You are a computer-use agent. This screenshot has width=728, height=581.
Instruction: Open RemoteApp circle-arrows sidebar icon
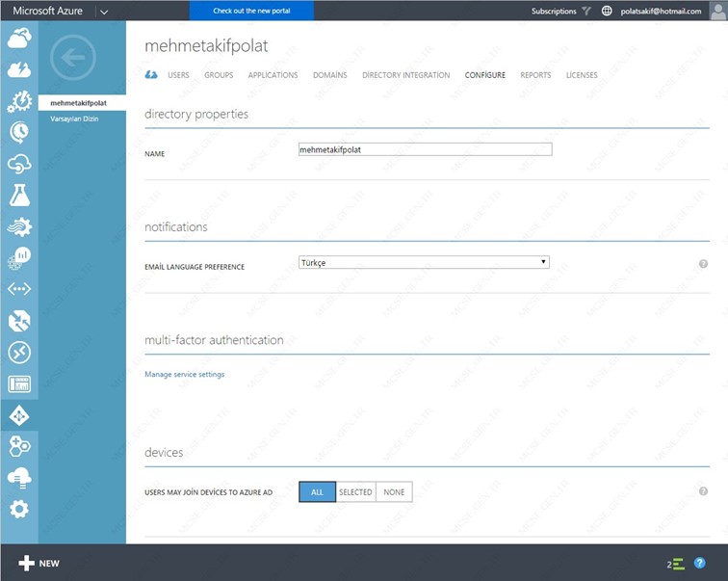coord(19,352)
